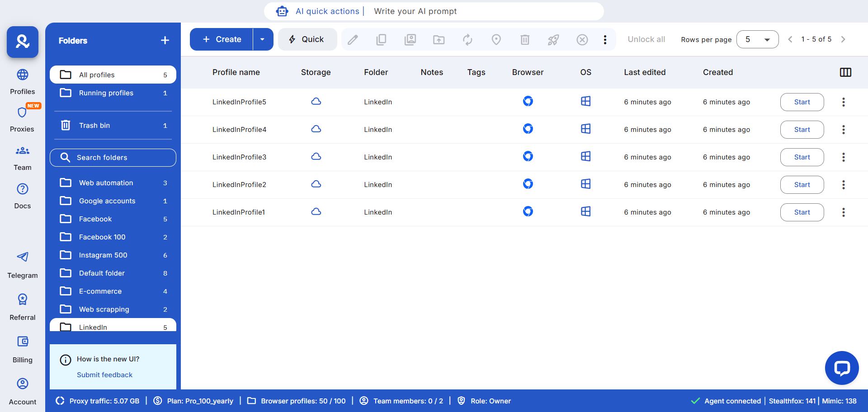Click the Submit feedback link

104,375
